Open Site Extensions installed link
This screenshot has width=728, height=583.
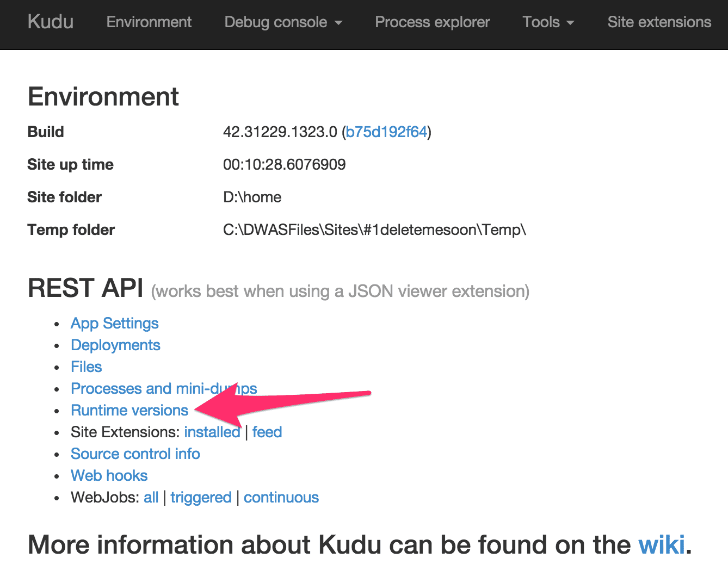point(212,432)
